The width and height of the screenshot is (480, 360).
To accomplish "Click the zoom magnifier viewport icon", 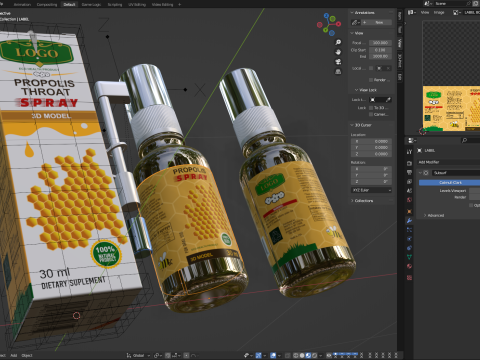I will 338,42.
